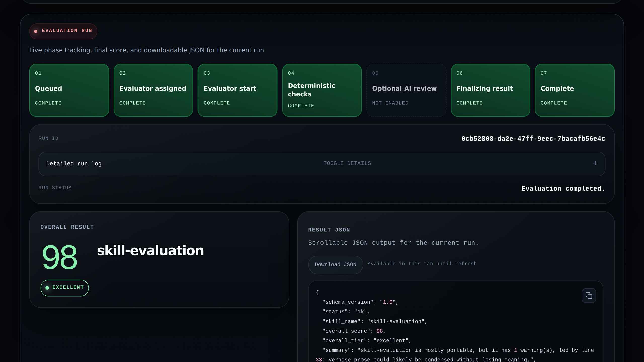This screenshot has height=362, width=644.
Task: Open the Finalizing result phase card
Action: click(491, 90)
